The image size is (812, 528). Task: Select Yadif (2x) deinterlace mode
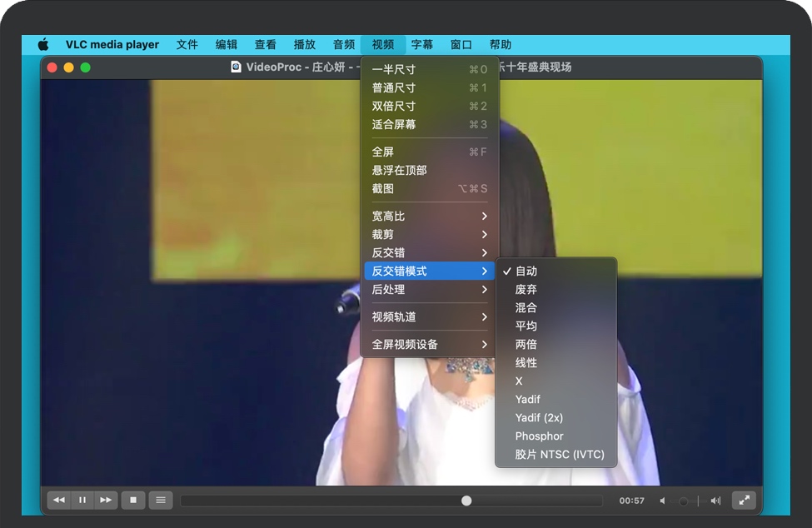pyautogui.click(x=539, y=417)
